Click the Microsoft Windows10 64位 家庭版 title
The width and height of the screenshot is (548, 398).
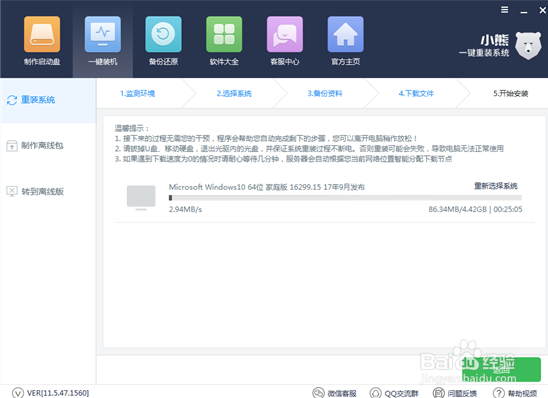(267, 187)
